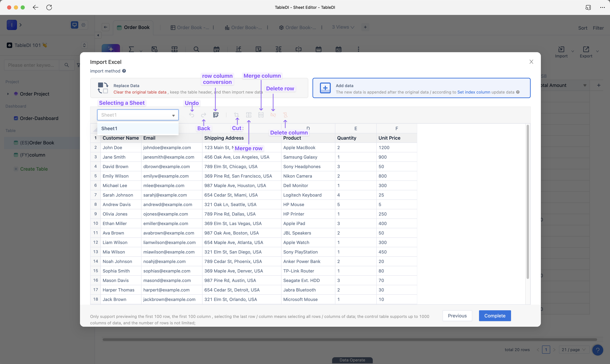Click the help question mark bubble
This screenshot has height=364, width=610.
click(x=598, y=350)
